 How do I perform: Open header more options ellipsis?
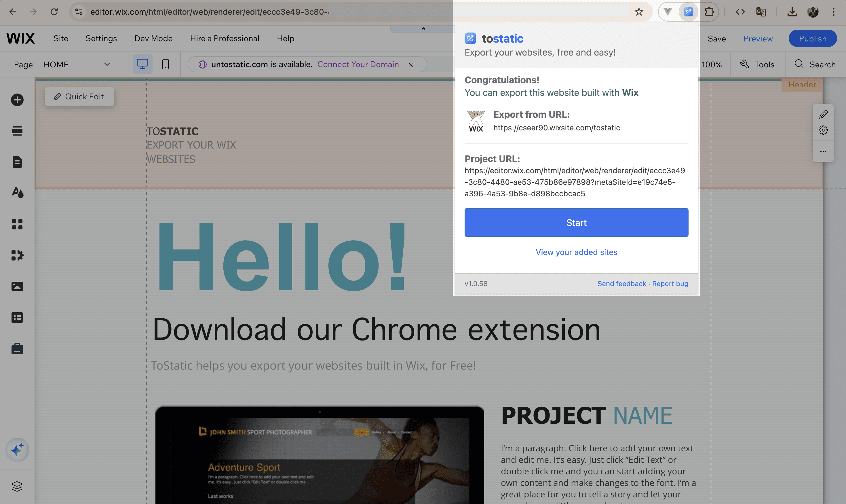click(x=823, y=151)
